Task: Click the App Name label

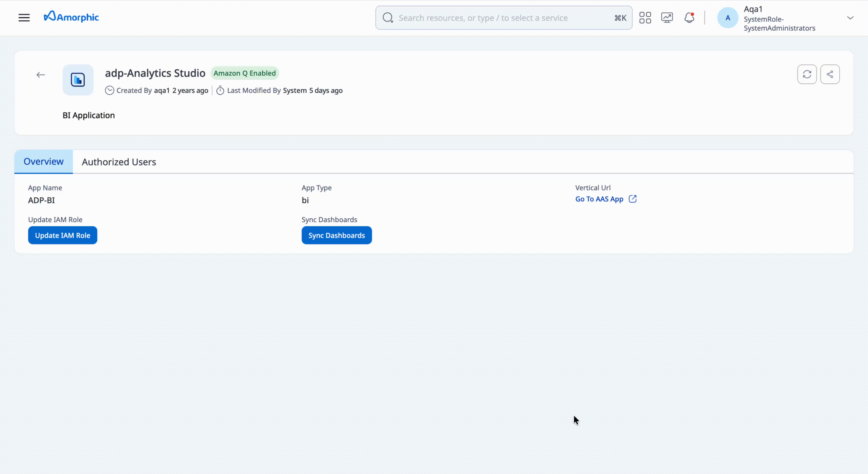Action: click(45, 188)
